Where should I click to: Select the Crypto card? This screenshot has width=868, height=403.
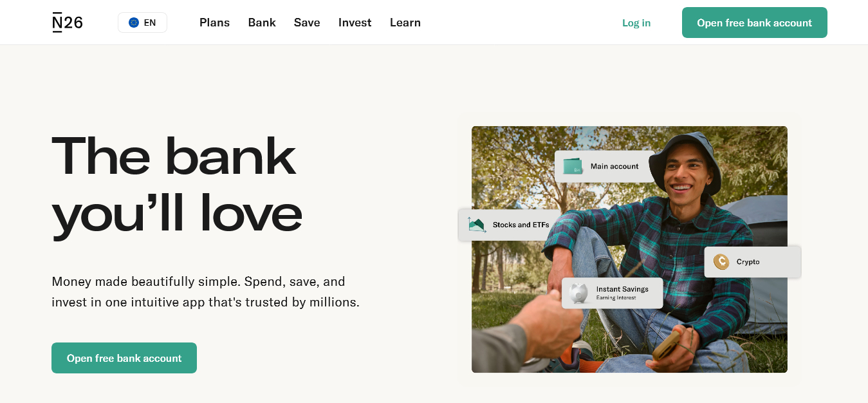tap(752, 262)
